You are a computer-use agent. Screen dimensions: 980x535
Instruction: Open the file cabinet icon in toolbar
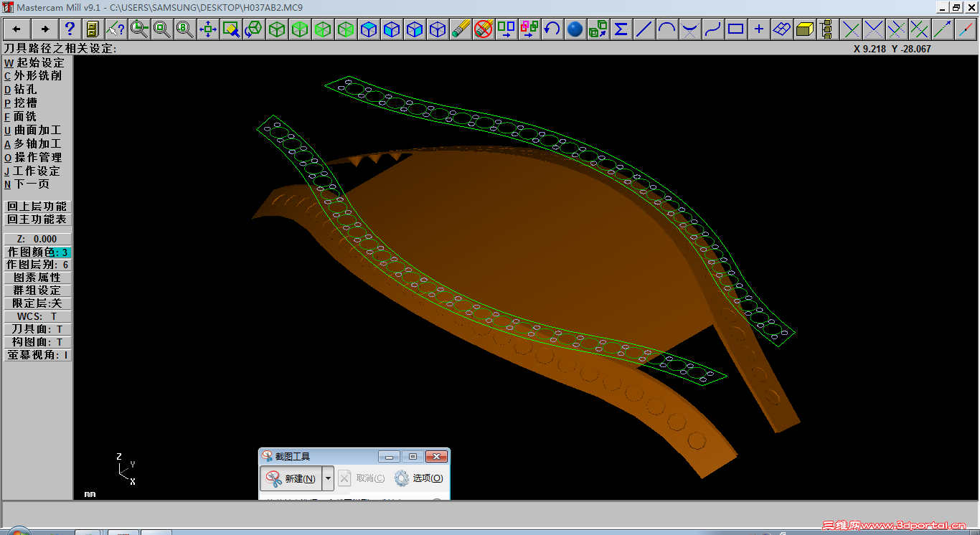[x=93, y=29]
